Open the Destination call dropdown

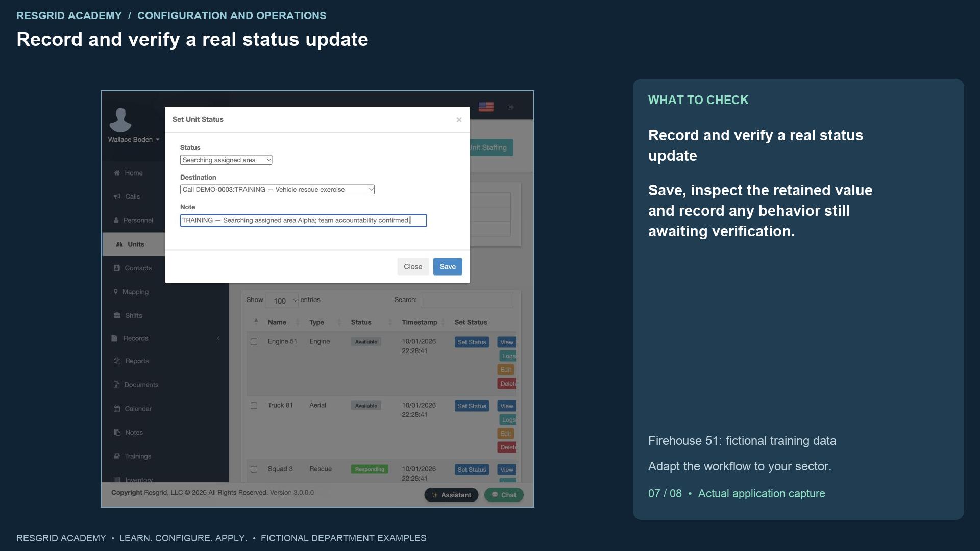tap(277, 189)
